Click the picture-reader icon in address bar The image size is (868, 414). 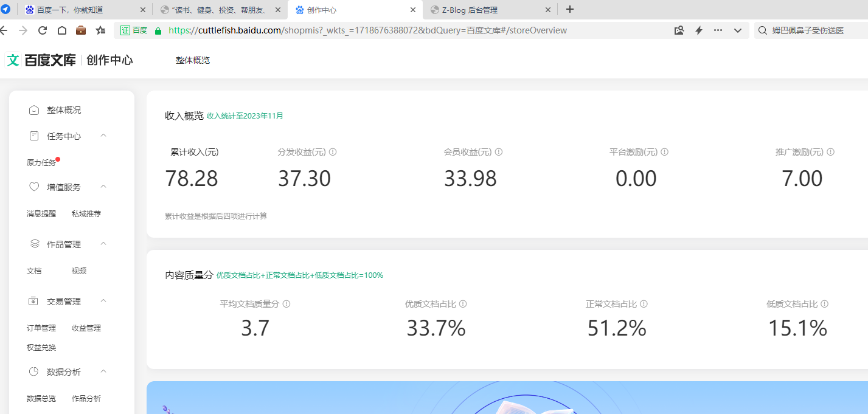pyautogui.click(x=679, y=30)
